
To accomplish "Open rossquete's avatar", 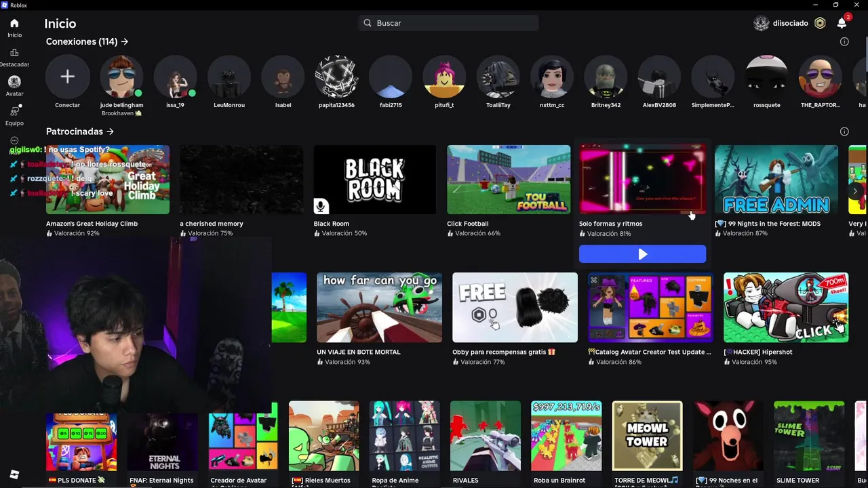I will 767,77.
